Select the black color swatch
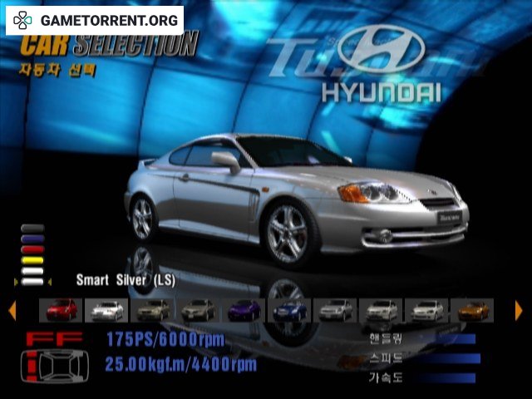Viewport: 532px width, 399px height. tap(32, 228)
